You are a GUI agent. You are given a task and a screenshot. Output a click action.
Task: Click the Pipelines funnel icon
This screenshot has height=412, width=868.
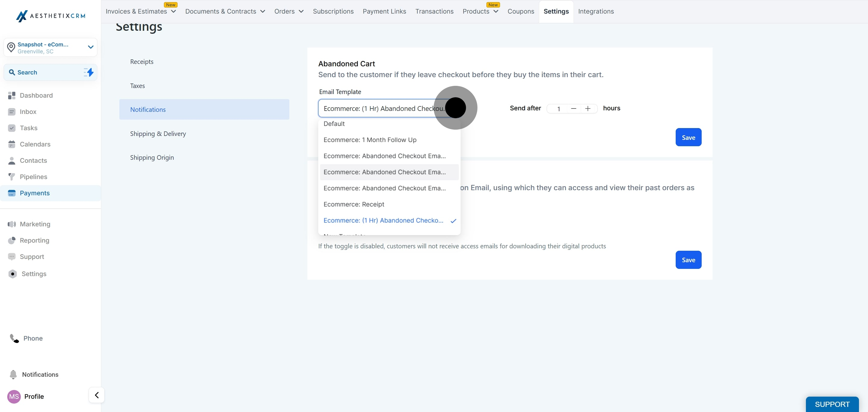pyautogui.click(x=12, y=177)
